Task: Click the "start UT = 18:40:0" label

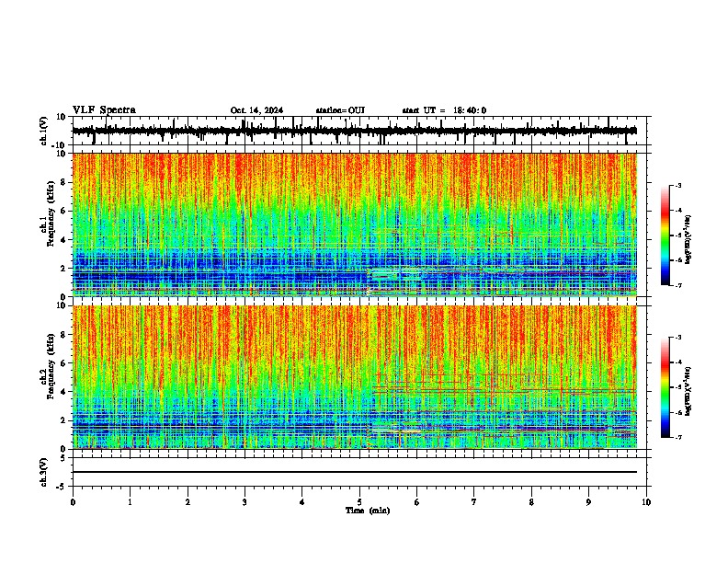Action: [x=444, y=110]
